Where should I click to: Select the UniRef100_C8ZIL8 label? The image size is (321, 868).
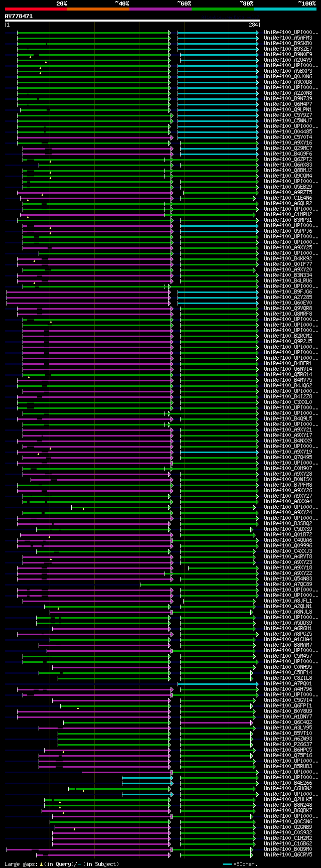[288, 678]
